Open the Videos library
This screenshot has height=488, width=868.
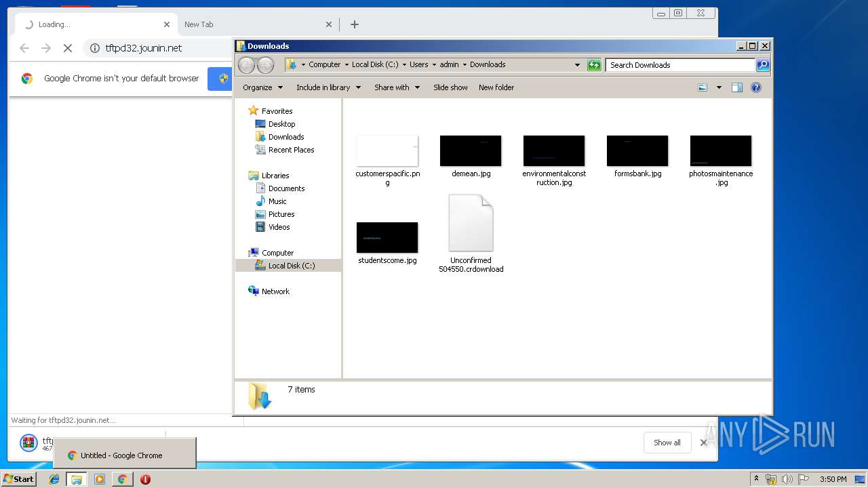(x=279, y=227)
